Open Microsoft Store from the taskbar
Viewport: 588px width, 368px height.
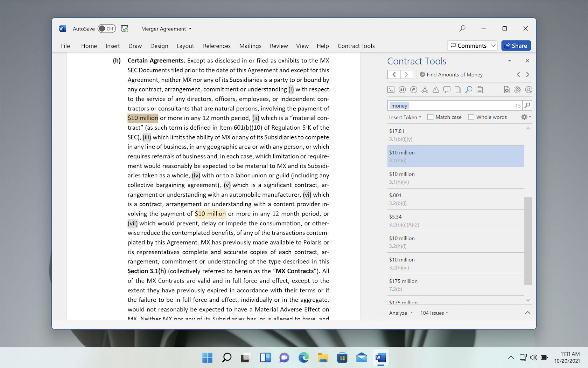click(x=342, y=357)
